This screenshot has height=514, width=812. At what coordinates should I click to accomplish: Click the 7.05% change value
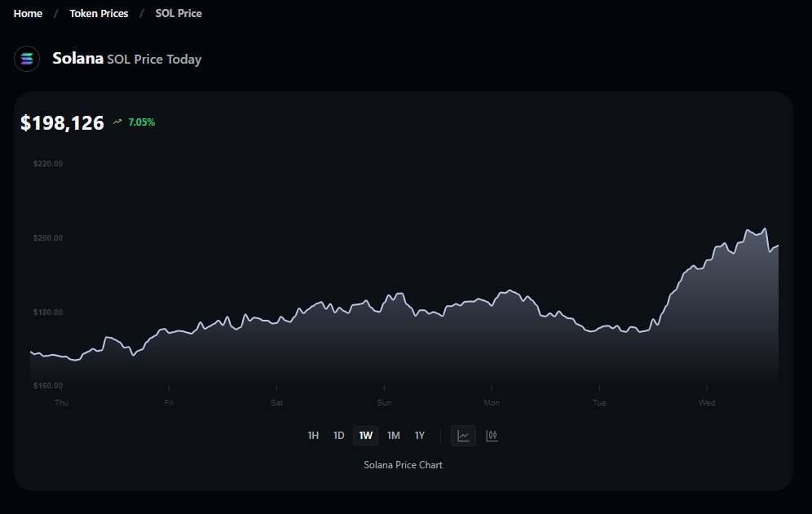coord(141,122)
